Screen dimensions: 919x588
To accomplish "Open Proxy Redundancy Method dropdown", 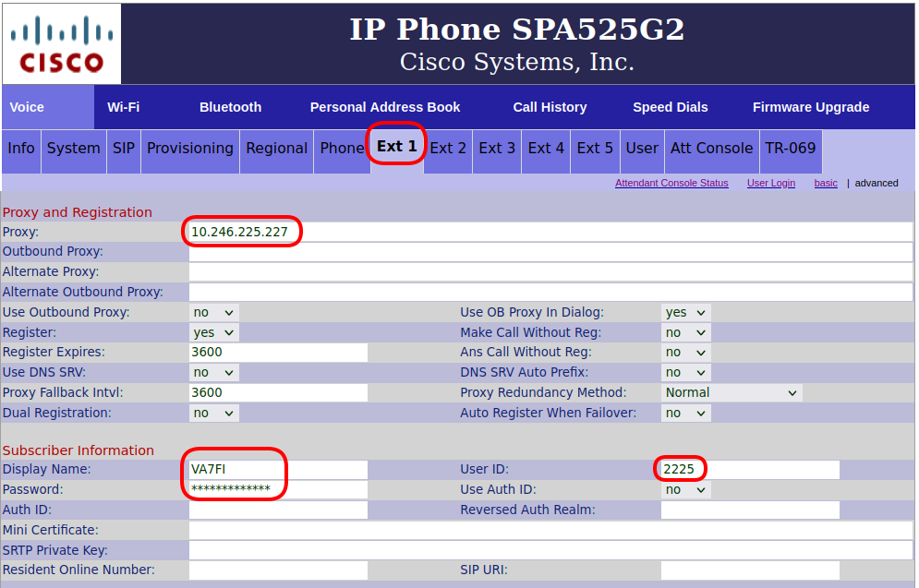I will click(x=731, y=393).
